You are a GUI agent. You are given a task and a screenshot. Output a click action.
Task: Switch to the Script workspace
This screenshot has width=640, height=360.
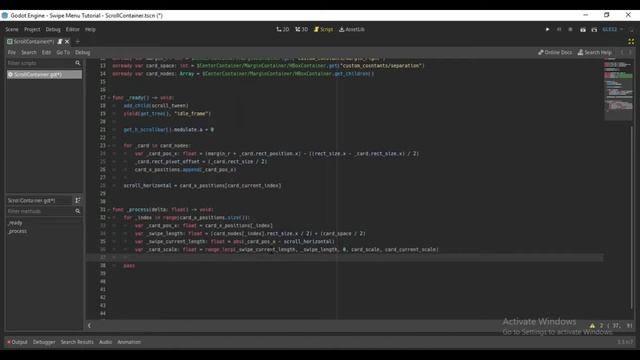323,29
